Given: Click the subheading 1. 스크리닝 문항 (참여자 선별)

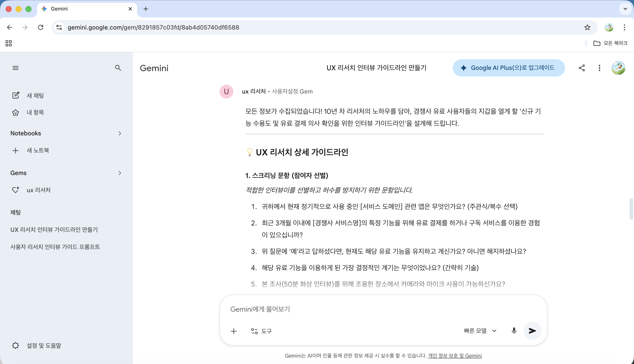Looking at the screenshot, I should click(x=287, y=175).
